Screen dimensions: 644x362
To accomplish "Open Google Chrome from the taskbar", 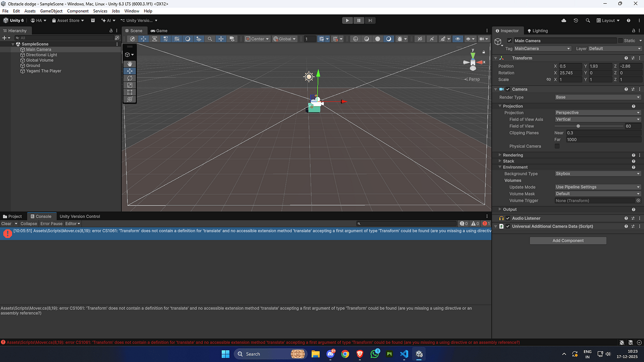I will (x=345, y=354).
